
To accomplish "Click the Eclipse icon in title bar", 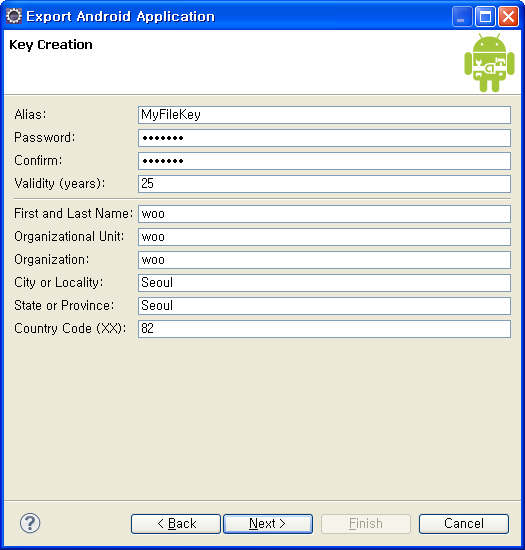I will [14, 16].
